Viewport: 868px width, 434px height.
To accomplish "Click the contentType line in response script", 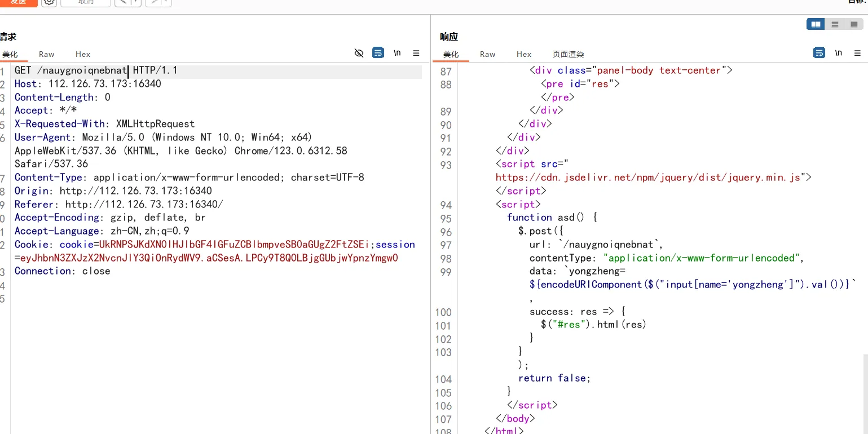I will coord(666,258).
